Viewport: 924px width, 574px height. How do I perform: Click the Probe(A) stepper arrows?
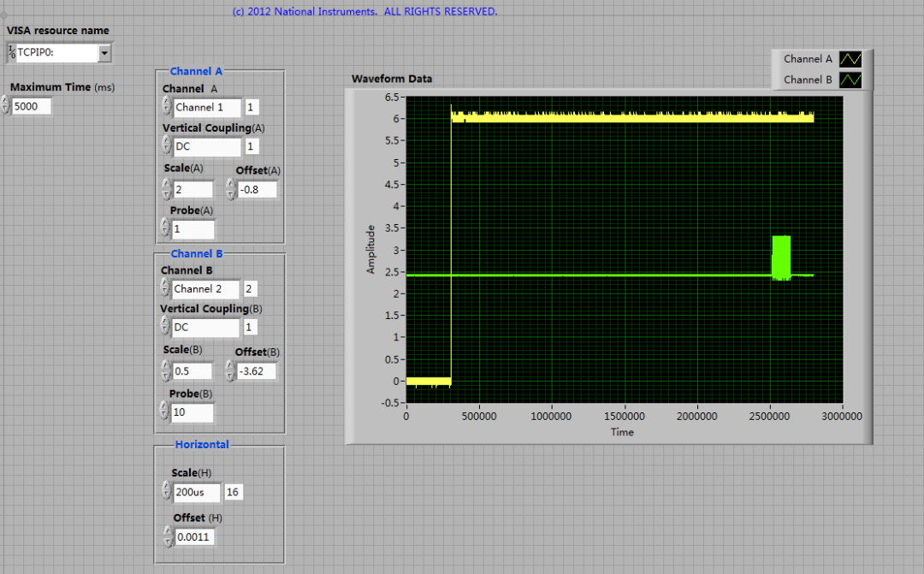point(165,228)
